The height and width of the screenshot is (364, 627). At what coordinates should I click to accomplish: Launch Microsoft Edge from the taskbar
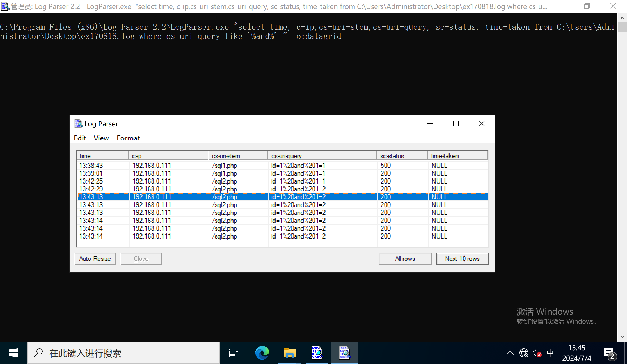coord(262,353)
